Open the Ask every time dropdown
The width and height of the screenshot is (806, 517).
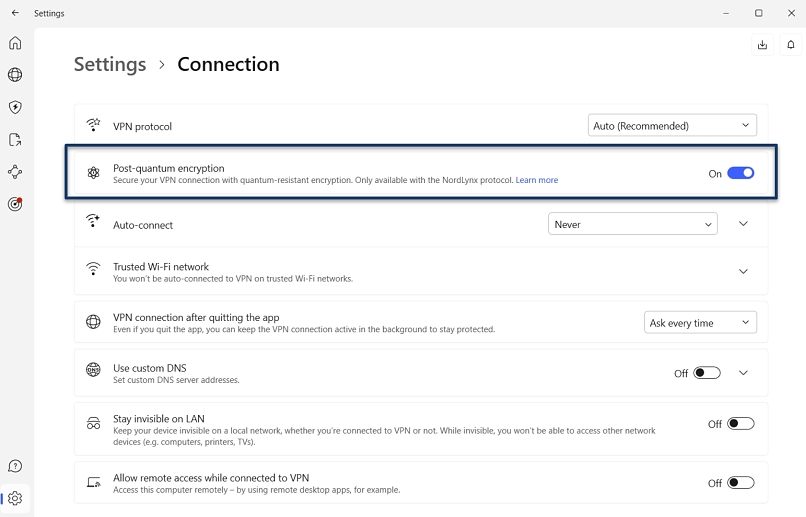point(700,323)
